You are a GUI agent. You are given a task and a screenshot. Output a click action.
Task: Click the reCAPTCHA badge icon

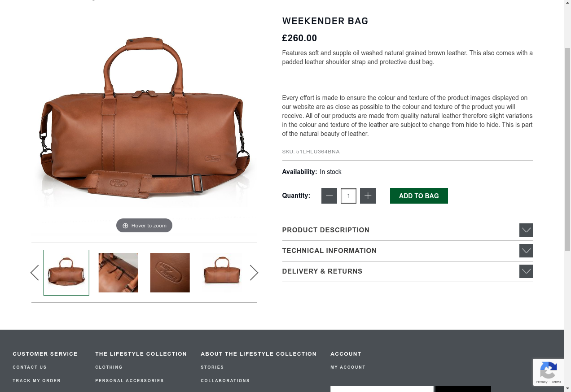[x=548, y=372]
